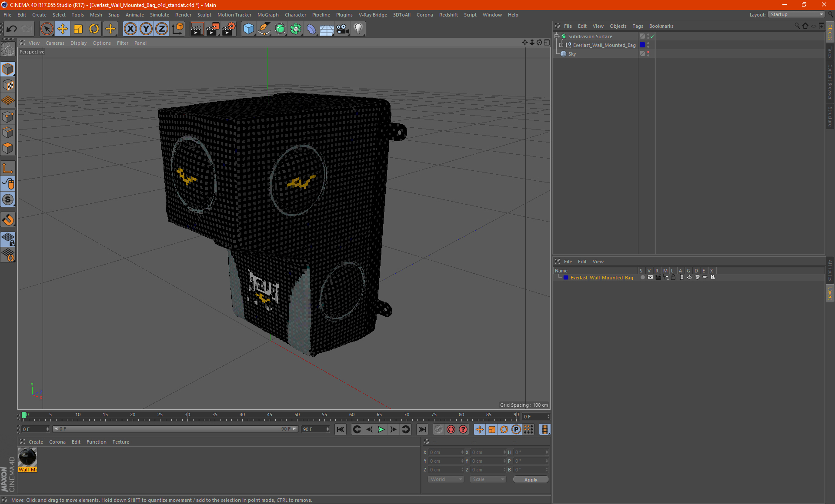
Task: Select Points mode
Action: (x=8, y=117)
